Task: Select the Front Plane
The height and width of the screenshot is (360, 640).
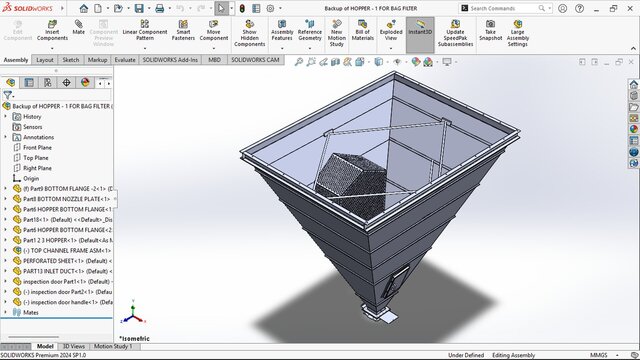Action: click(37, 147)
